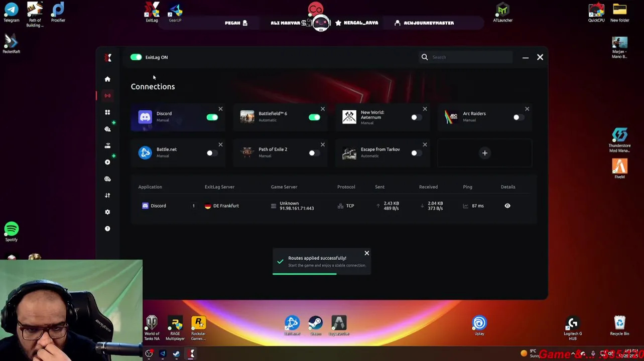Select the Connections broadcast icon in sidebar
Screen dimensions: 644x361
point(107,95)
